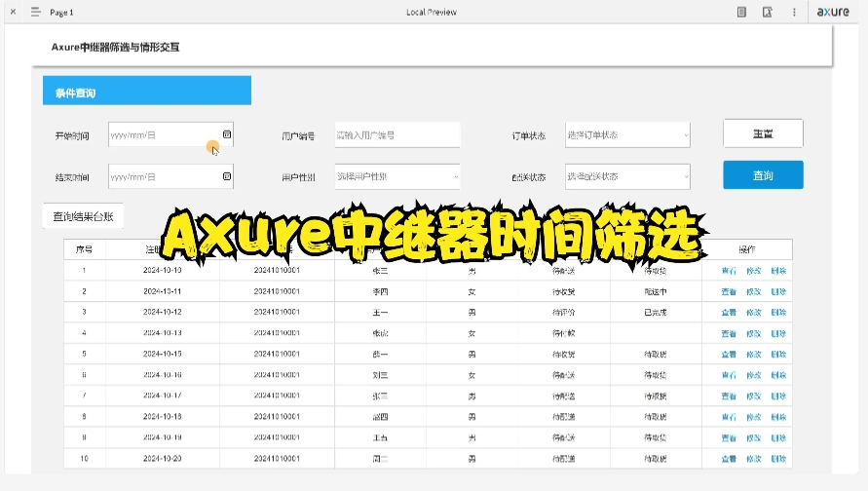Click 查看 in the 2024-10-10 row
The image size is (868, 491).
[729, 271]
